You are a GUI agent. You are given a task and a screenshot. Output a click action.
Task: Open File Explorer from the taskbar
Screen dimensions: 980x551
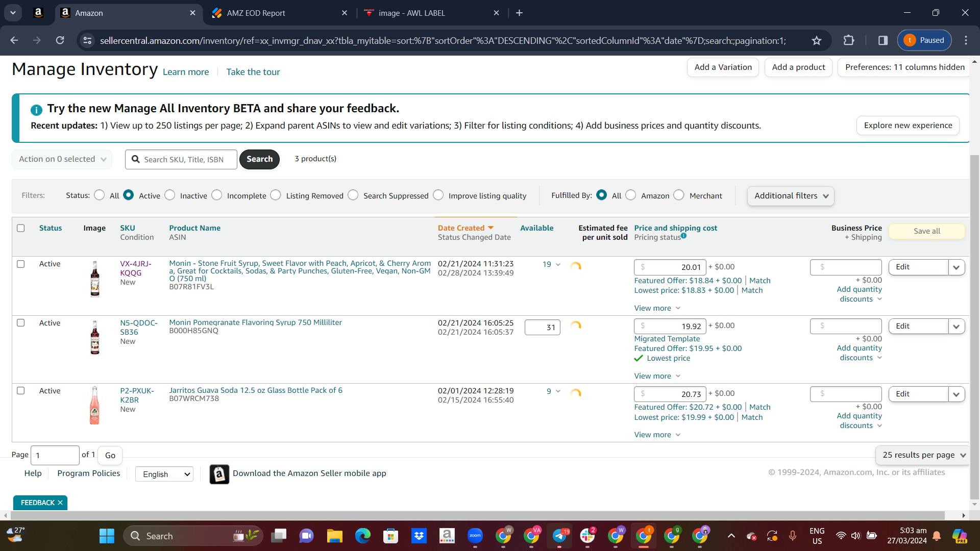coord(335,536)
